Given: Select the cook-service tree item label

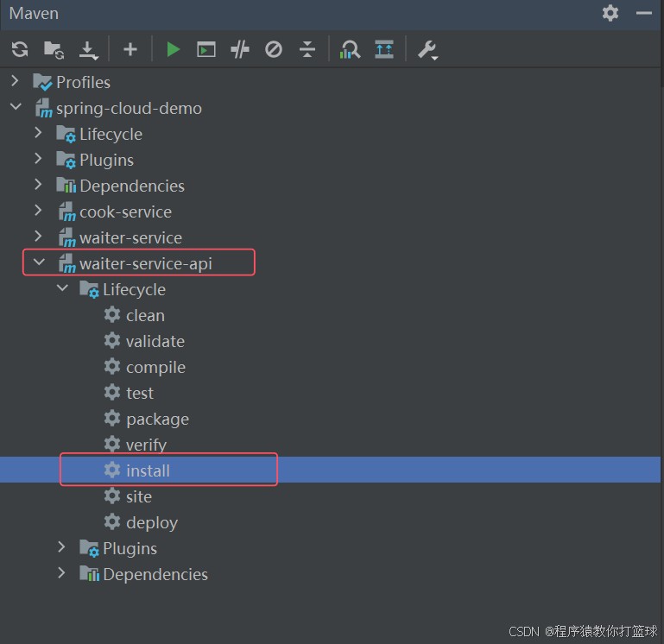Looking at the screenshot, I should tap(126, 212).
